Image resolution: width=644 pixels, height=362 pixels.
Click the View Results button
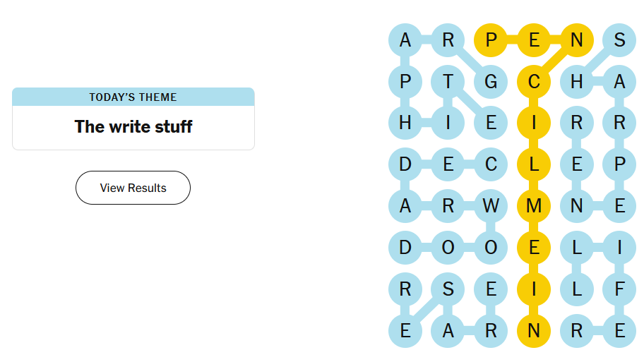[133, 188]
